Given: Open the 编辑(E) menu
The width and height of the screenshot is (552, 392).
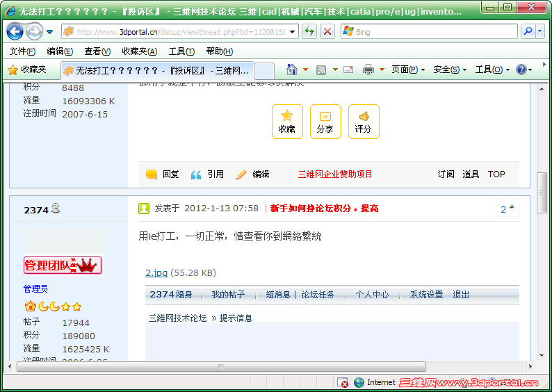Looking at the screenshot, I should (60, 51).
